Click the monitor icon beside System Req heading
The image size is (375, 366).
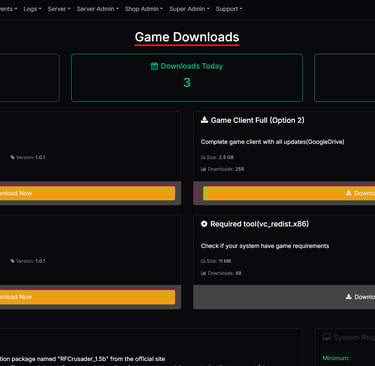(x=326, y=338)
